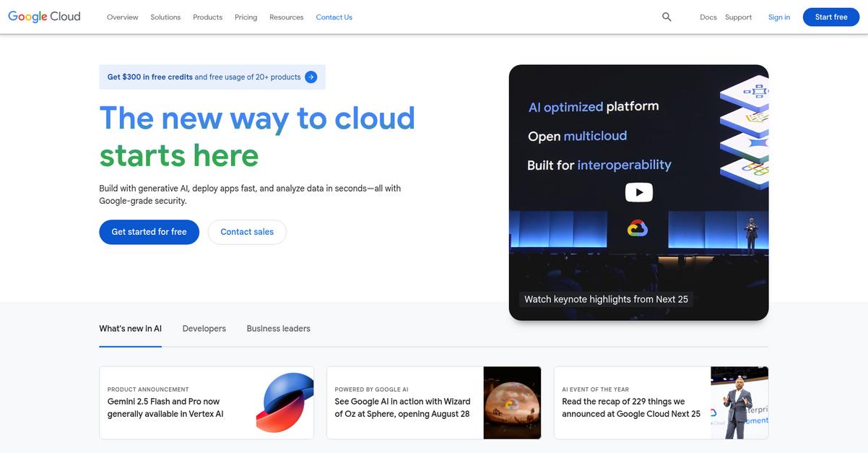
Task: Play the keynote video
Action: pos(638,192)
